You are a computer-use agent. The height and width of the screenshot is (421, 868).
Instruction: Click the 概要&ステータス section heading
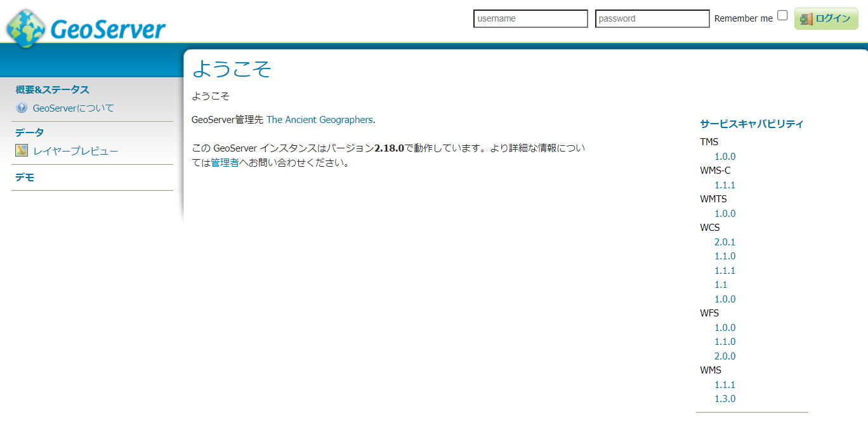(x=52, y=90)
